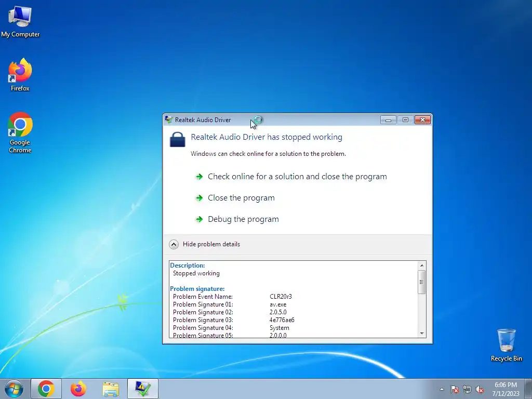Choose Check online for a solution and close
Image resolution: width=532 pixels, height=399 pixels.
click(x=297, y=177)
